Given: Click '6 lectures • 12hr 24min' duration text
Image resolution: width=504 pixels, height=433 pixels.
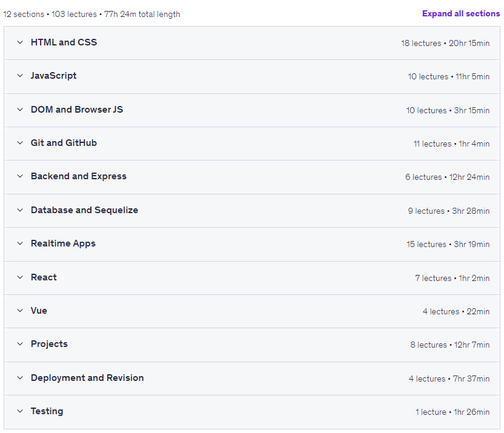Looking at the screenshot, I should coord(448,177).
